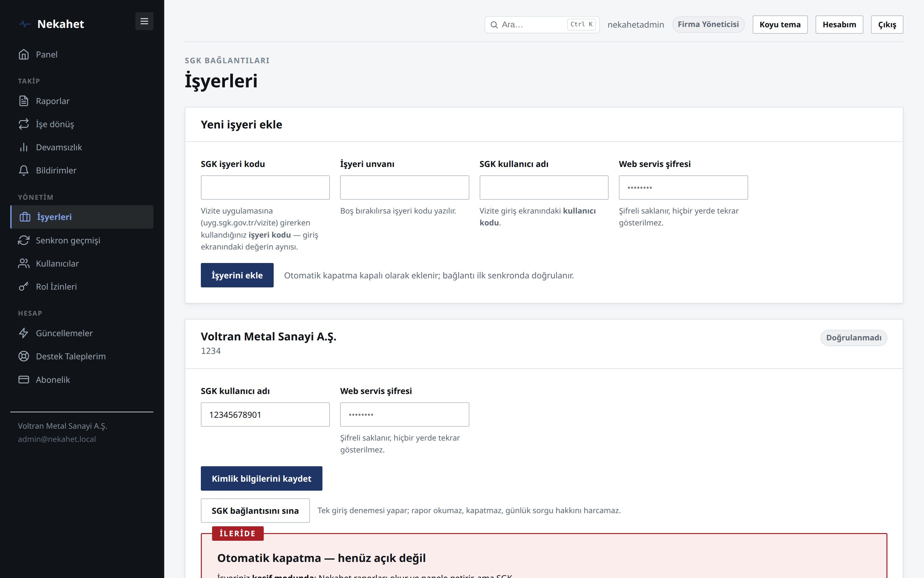Image resolution: width=924 pixels, height=578 pixels.
Task: Edit the 12345678901 username field
Action: pyautogui.click(x=265, y=414)
